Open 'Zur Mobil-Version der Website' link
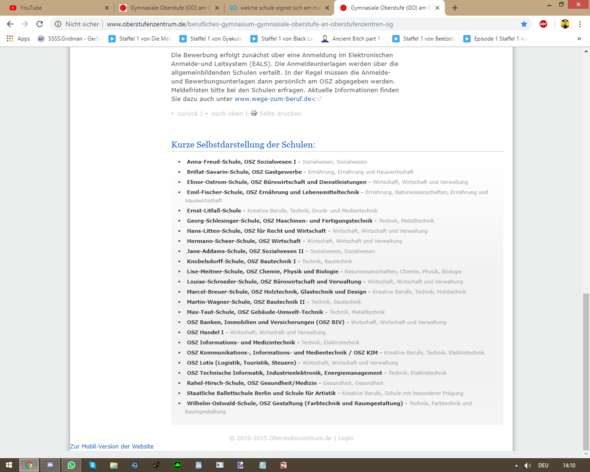The width and height of the screenshot is (590, 472). pyautogui.click(x=112, y=447)
